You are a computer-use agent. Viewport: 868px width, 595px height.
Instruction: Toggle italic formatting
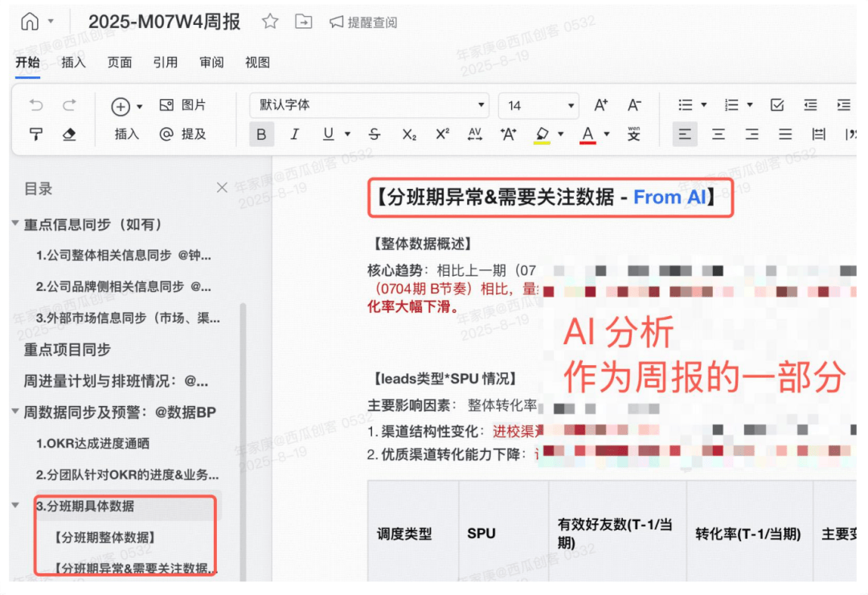294,134
